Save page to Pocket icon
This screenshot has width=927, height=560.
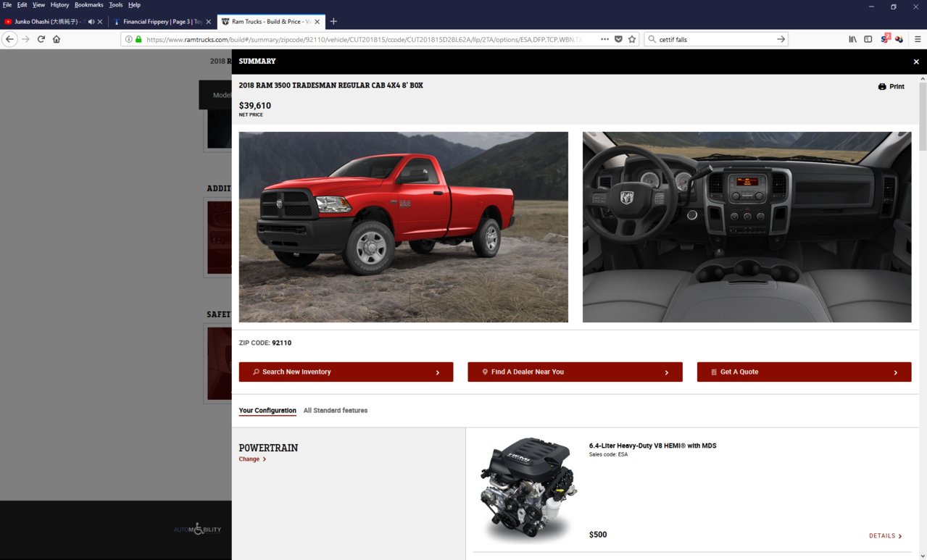(618, 39)
